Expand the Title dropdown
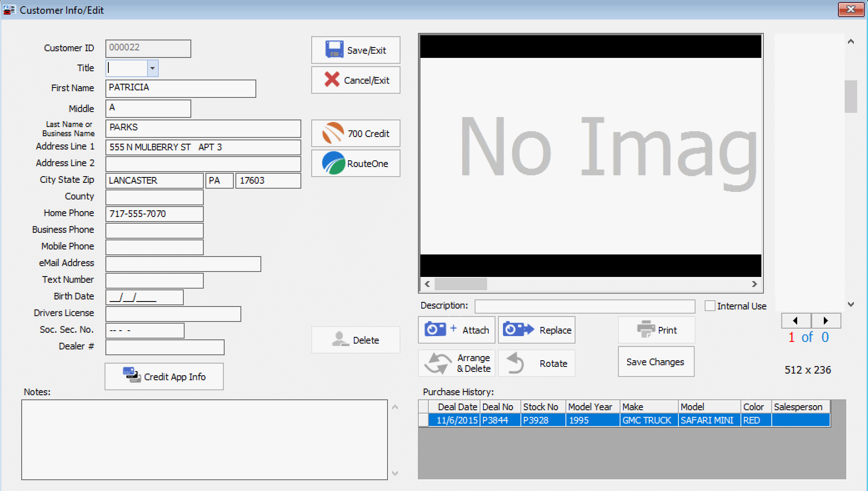Viewport: 868px width, 491px height. 153,68
